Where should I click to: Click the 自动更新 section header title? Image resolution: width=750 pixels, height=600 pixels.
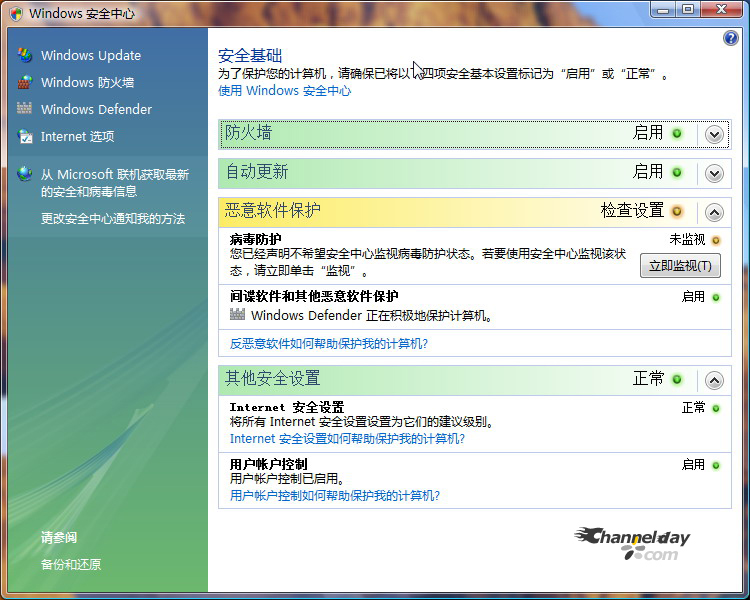coord(257,172)
